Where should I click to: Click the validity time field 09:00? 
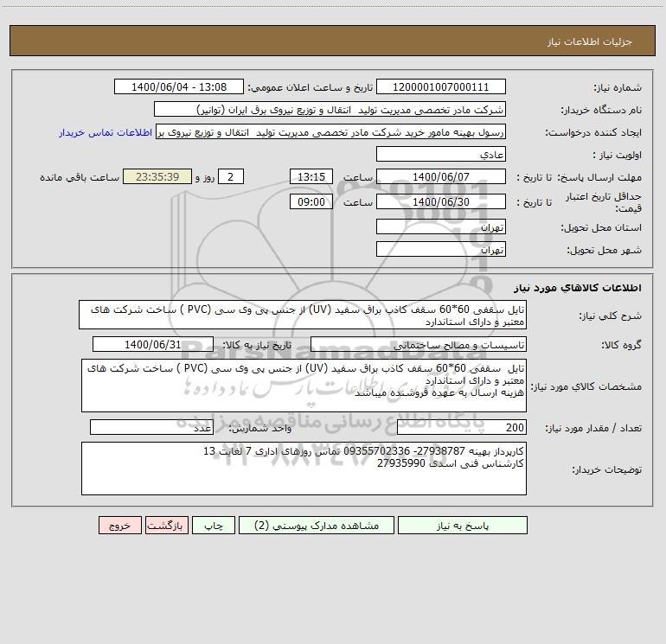click(311, 202)
